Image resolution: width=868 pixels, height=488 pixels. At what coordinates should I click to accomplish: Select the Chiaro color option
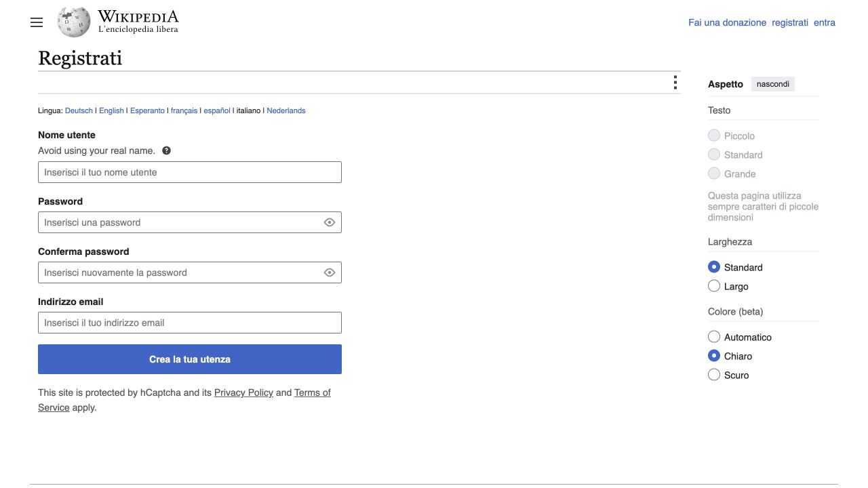pos(714,356)
